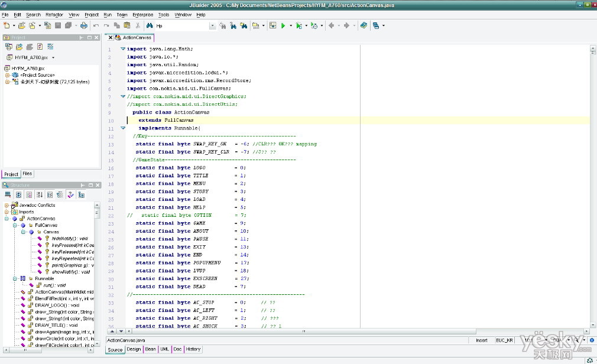597x364 pixels.
Task: Open dropdown arrow next to New file icon
Action: click(14, 25)
